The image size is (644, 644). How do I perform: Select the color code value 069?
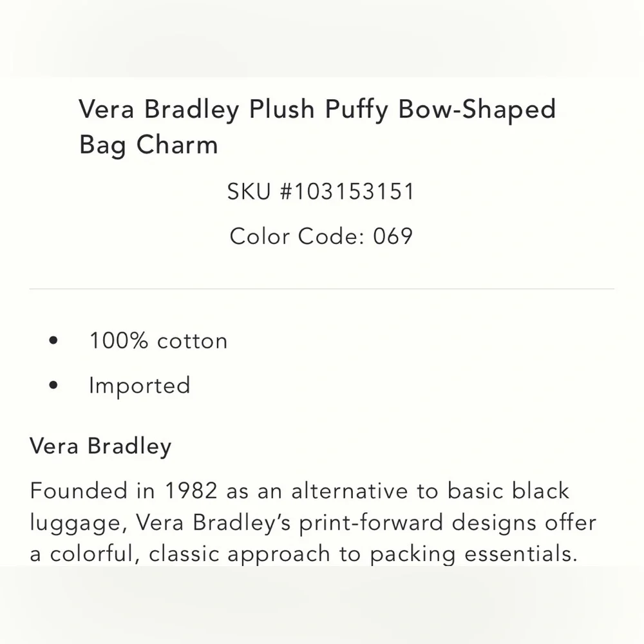[x=393, y=236]
